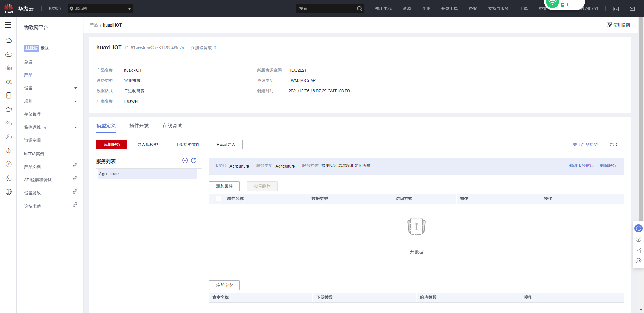
Task: Click the red 添加服务 button
Action: pos(112,145)
